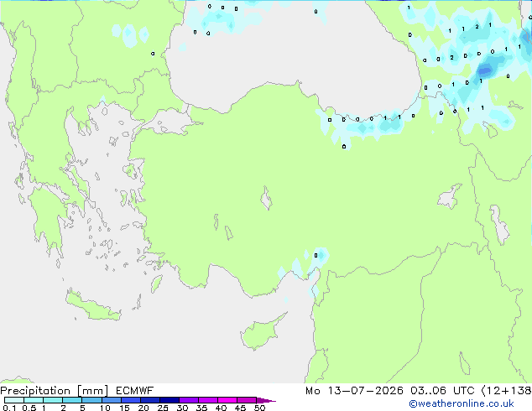Click the 10–15 mm legend color swatch
The width and height of the screenshot is (532, 411).
pyautogui.click(x=111, y=400)
